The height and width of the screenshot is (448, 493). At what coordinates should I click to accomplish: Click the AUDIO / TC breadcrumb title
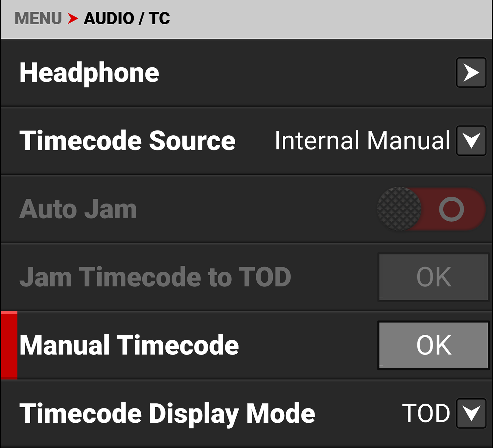tap(127, 18)
